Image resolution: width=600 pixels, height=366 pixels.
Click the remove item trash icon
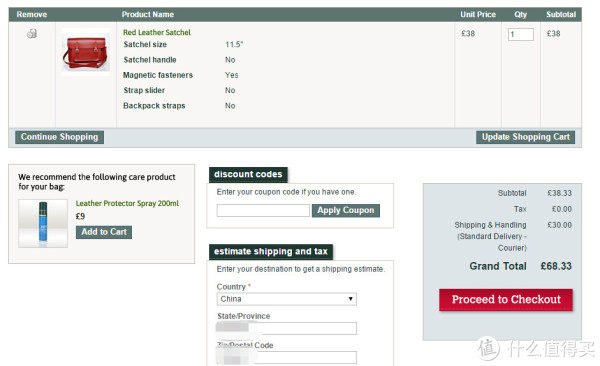(32, 34)
